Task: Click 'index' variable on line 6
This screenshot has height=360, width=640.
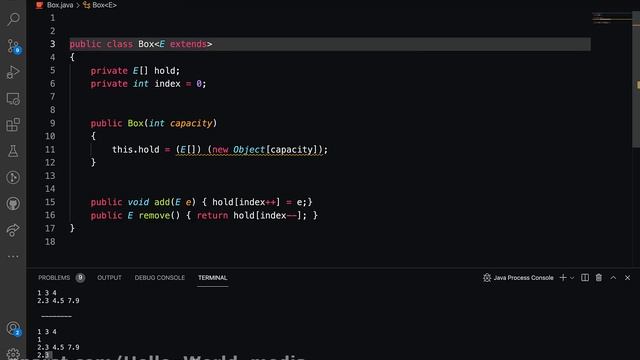Action: click(x=167, y=84)
